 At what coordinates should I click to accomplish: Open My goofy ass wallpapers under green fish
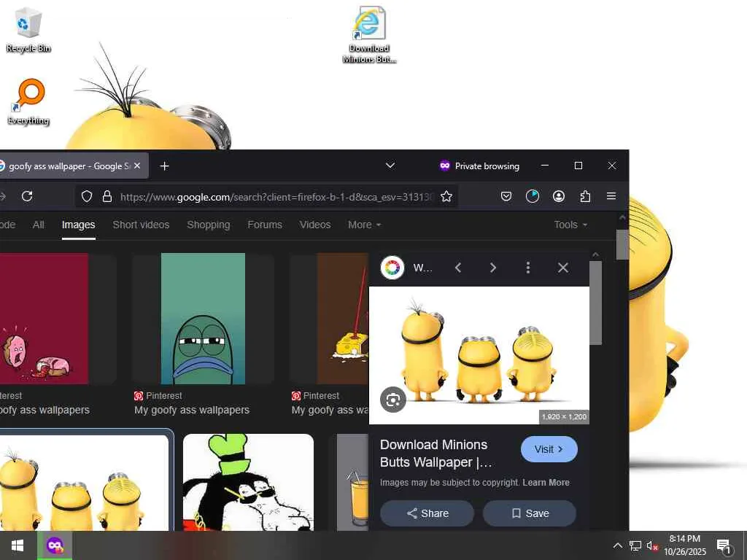pyautogui.click(x=192, y=410)
